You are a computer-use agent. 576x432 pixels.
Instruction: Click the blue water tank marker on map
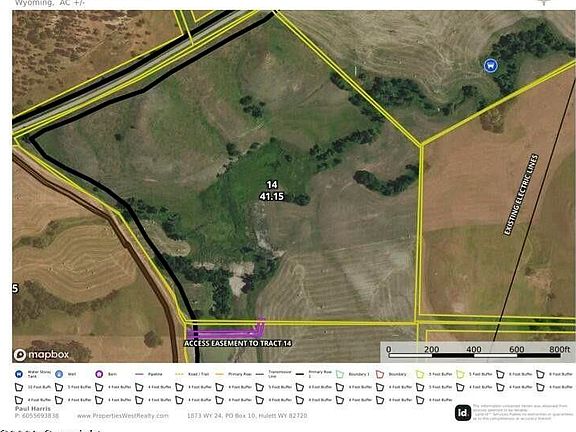point(490,66)
